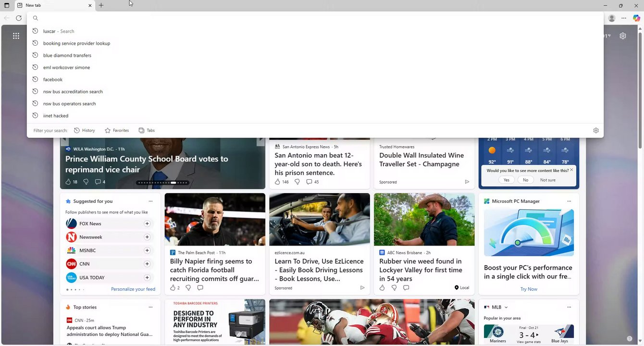Open more options on Top stories card

tap(150, 307)
